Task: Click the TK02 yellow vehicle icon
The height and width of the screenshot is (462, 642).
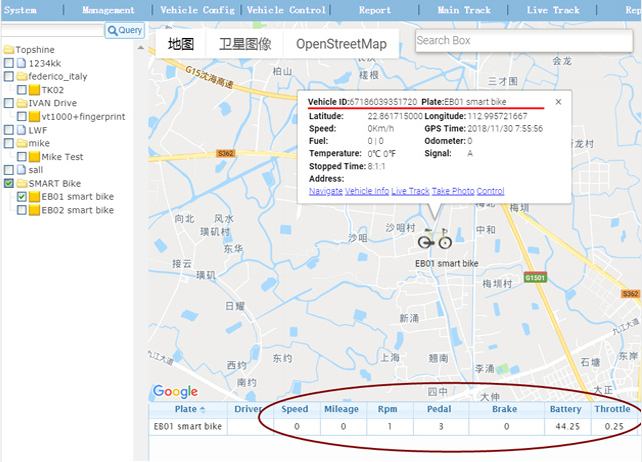Action: (34, 90)
